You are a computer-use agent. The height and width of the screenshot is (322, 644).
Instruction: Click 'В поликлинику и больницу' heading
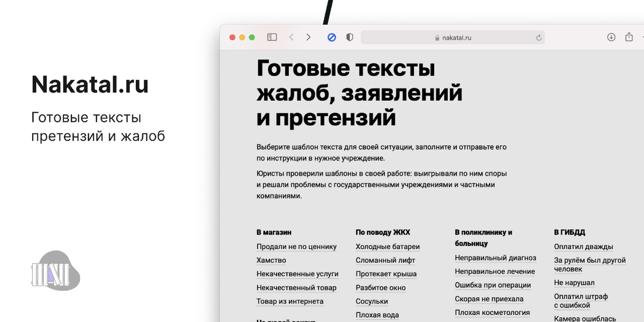pos(484,238)
